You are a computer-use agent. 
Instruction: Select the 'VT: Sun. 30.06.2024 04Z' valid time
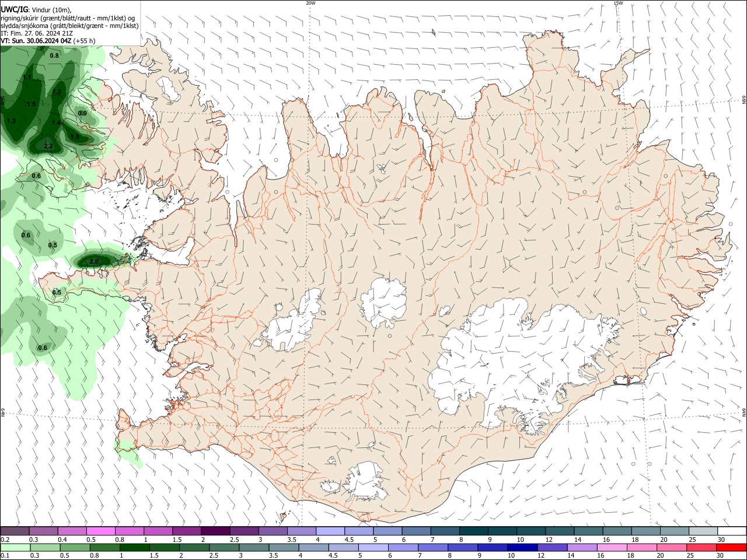pyautogui.click(x=36, y=41)
